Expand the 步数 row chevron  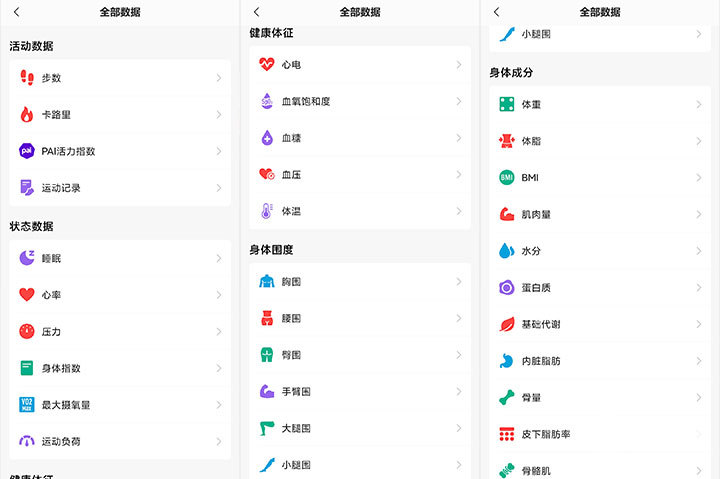tap(219, 78)
